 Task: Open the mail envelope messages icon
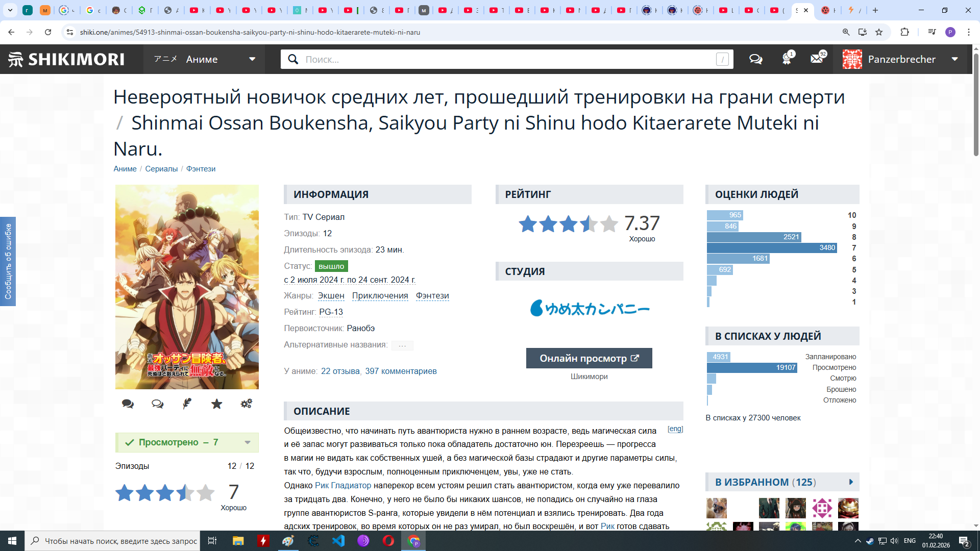(817, 59)
